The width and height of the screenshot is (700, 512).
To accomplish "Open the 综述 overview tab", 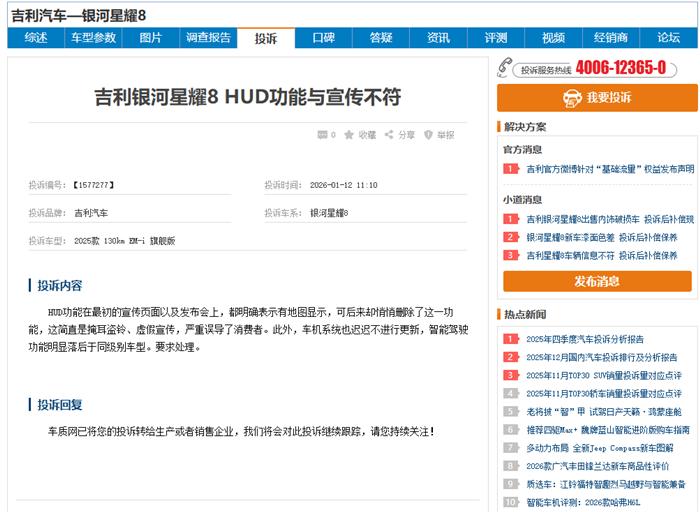I will pyautogui.click(x=36, y=38).
